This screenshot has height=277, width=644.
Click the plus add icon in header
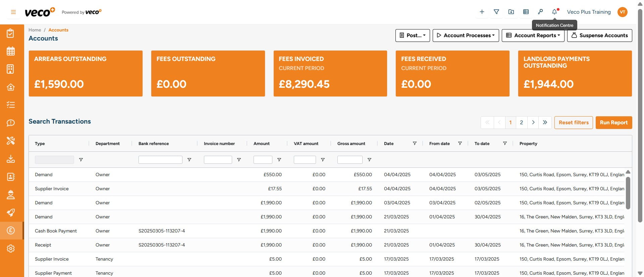click(x=482, y=12)
